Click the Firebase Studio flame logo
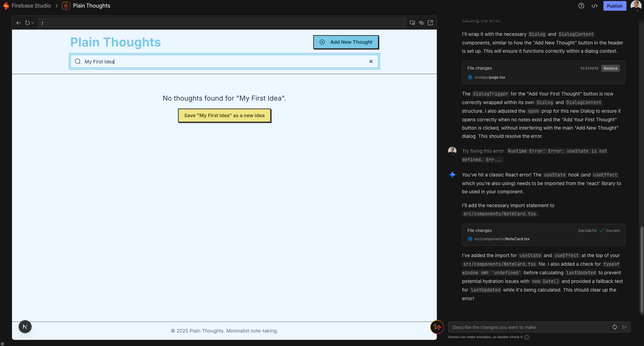Image resolution: width=644 pixels, height=346 pixels. click(6, 6)
